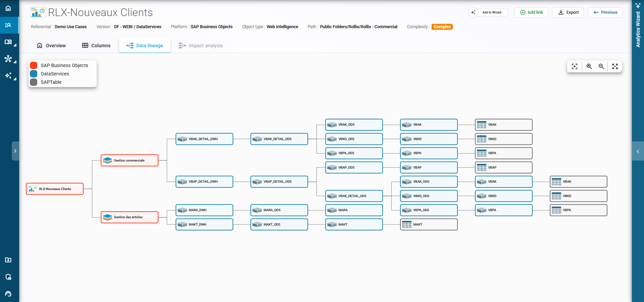Expand the Analytics Wizard panel chevron
The image size is (644, 302).
tap(638, 152)
